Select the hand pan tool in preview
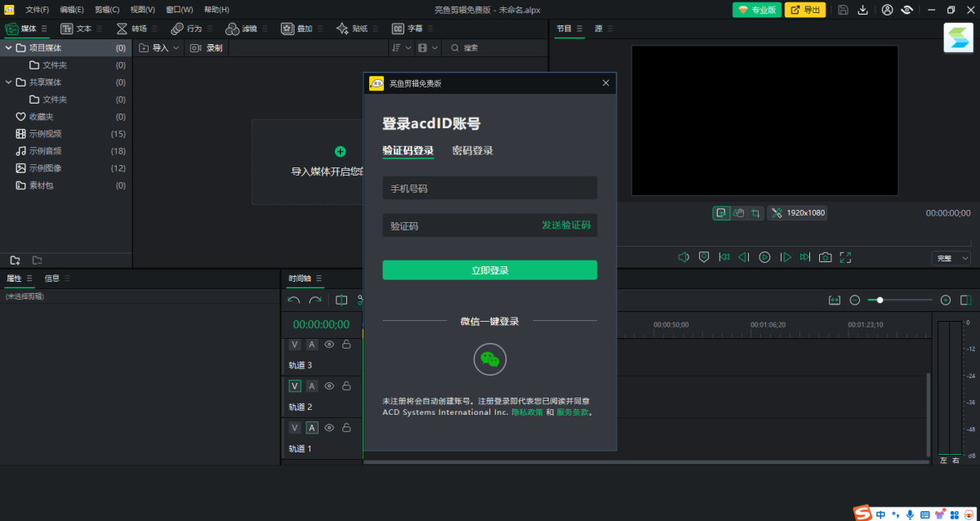The width and height of the screenshot is (980, 521). 738,212
